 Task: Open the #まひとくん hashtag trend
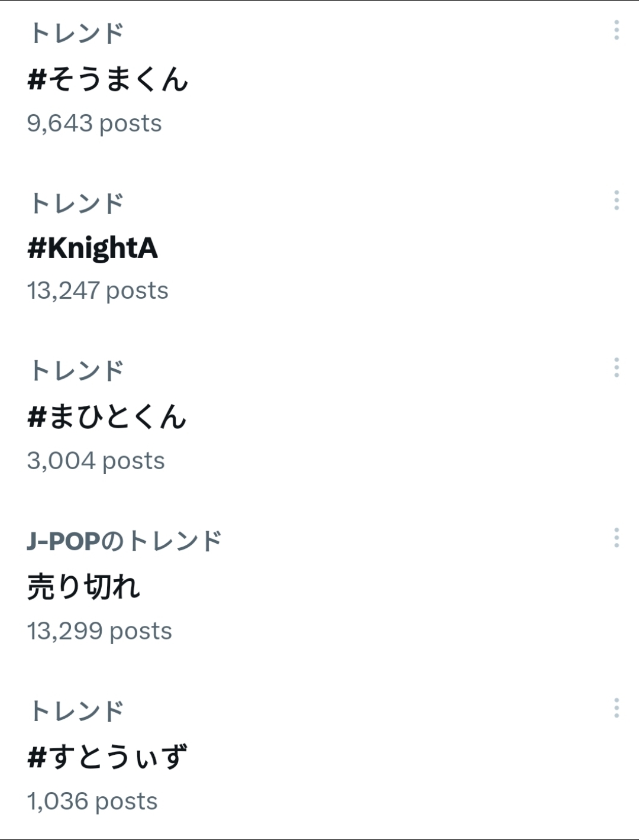[x=107, y=416]
